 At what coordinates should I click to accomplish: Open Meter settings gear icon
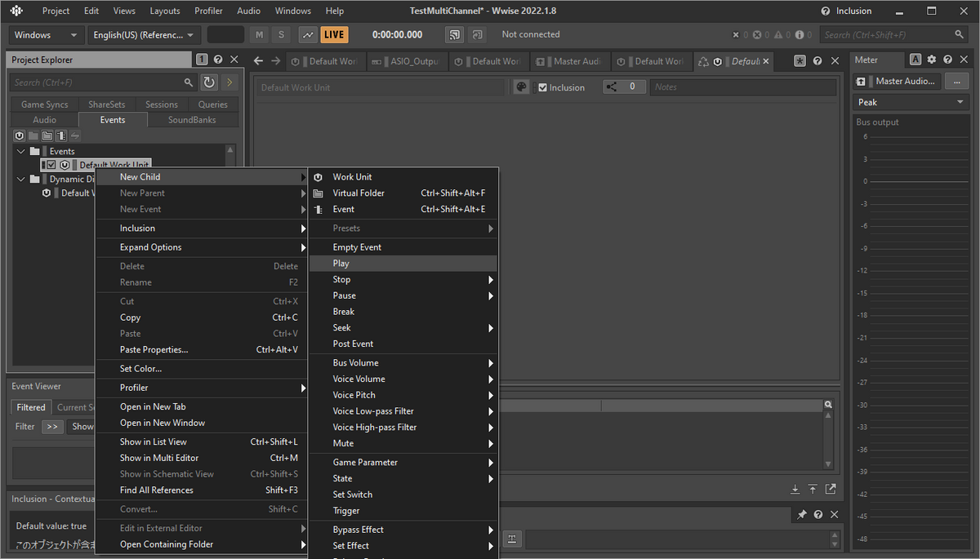click(x=932, y=60)
